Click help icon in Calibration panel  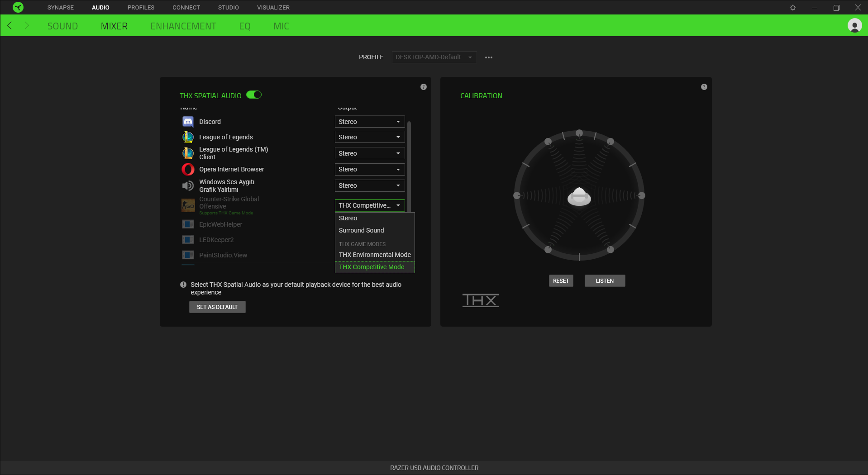coord(704,87)
